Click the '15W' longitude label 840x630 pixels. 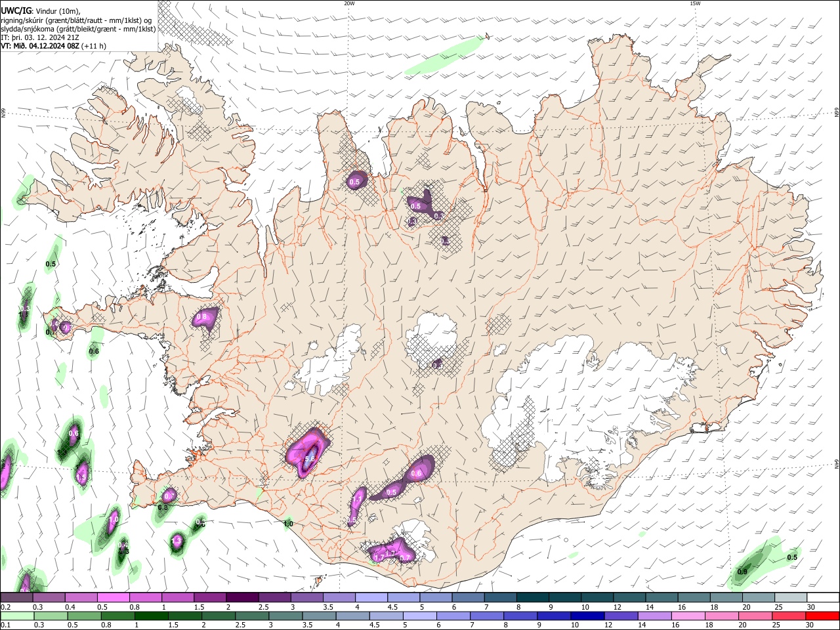(695, 3)
